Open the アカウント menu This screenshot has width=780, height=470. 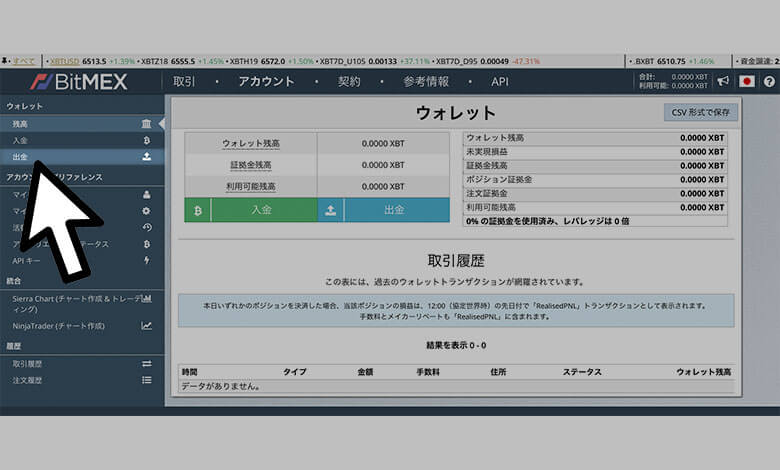coord(266,82)
